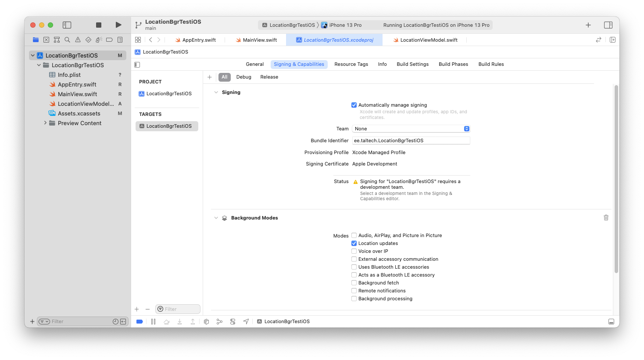Click the Step Into debug button
The height and width of the screenshot is (360, 644).
[x=179, y=321]
